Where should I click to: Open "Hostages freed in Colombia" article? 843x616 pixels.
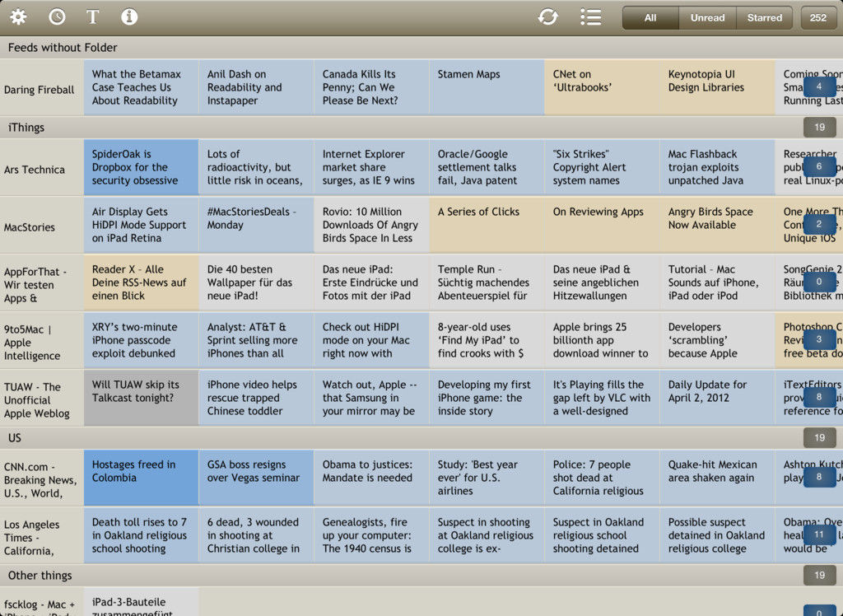click(141, 478)
